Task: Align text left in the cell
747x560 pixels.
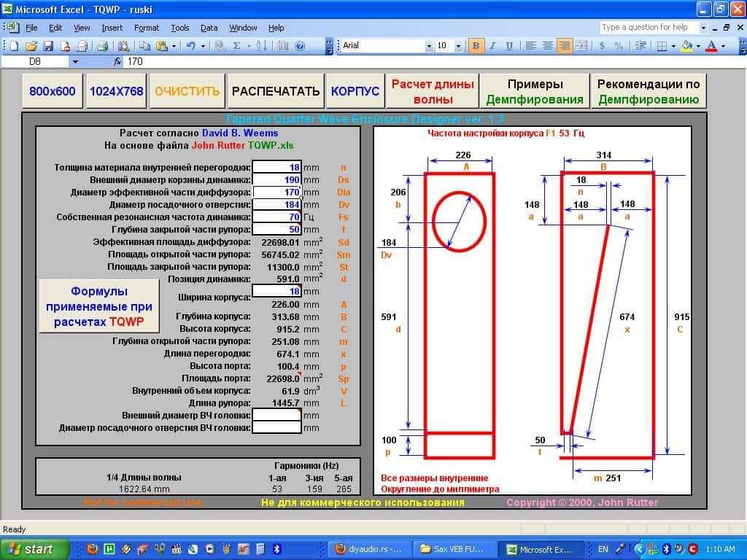Action: point(530,46)
